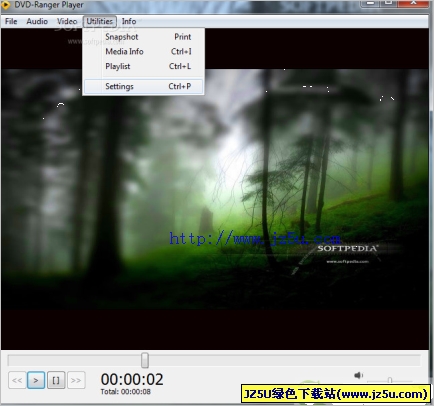The height and width of the screenshot is (406, 434).
Task: Click the stop [] button
Action: point(56,380)
